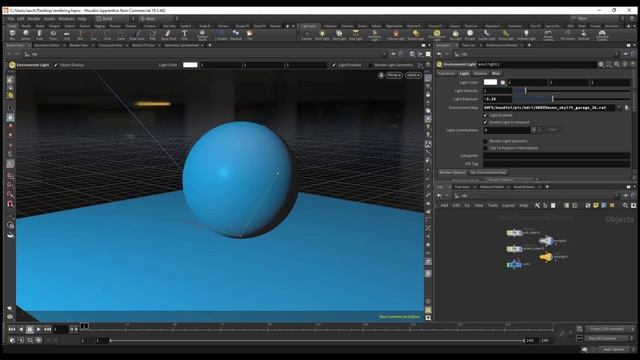
Task: Open the color picker wheel beside Light Color
Action: pos(503,82)
